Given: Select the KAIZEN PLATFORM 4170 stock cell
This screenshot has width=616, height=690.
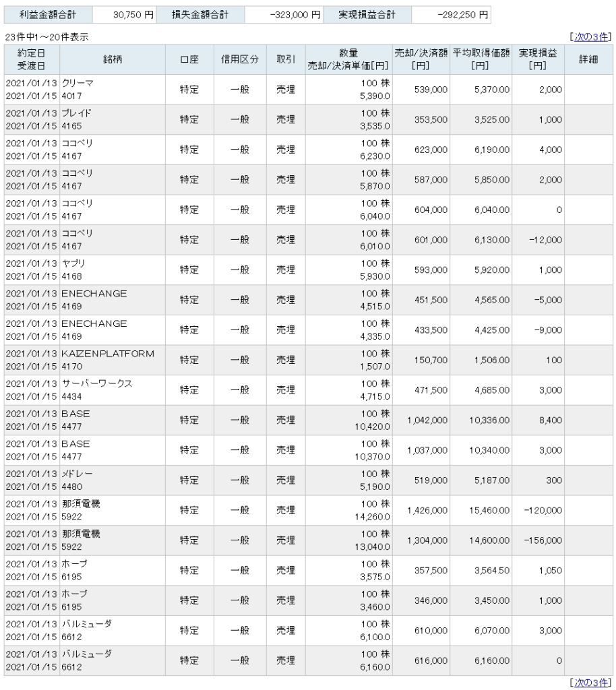Looking at the screenshot, I should pos(113,360).
